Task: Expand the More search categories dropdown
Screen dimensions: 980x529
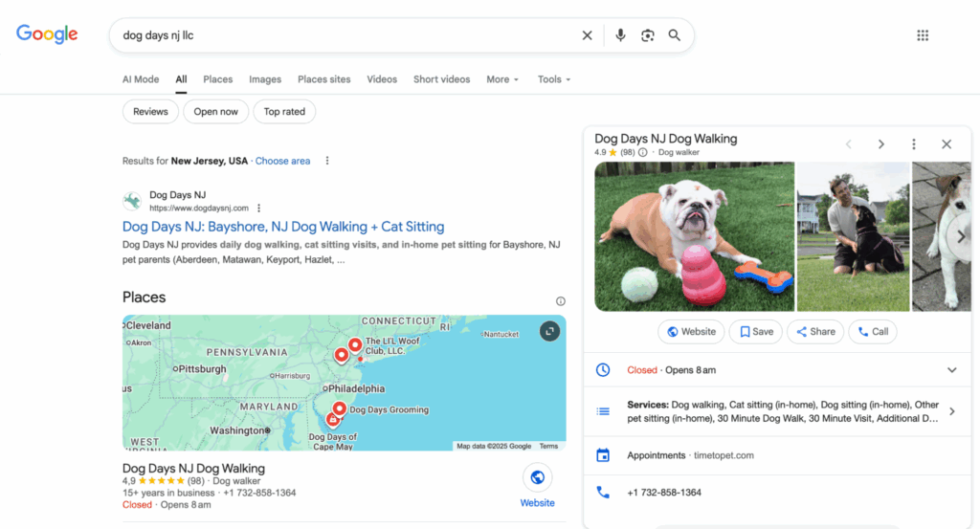Action: pos(502,79)
